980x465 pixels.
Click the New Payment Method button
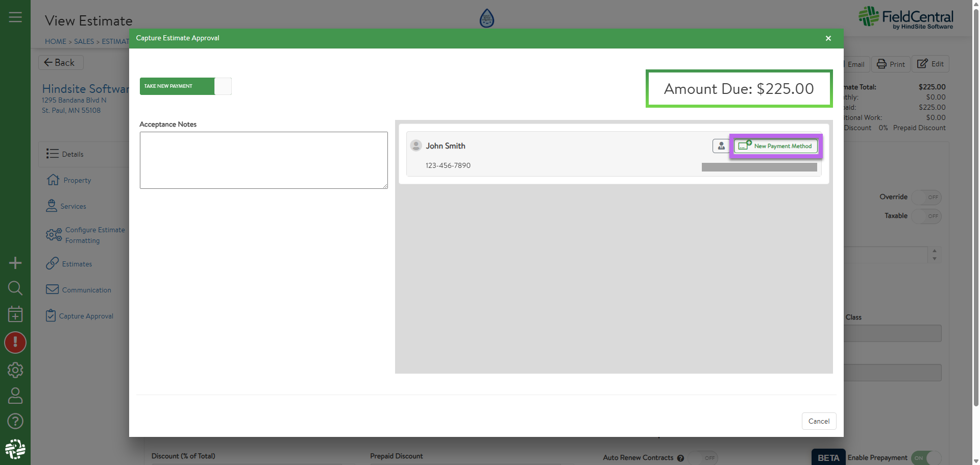pyautogui.click(x=776, y=146)
